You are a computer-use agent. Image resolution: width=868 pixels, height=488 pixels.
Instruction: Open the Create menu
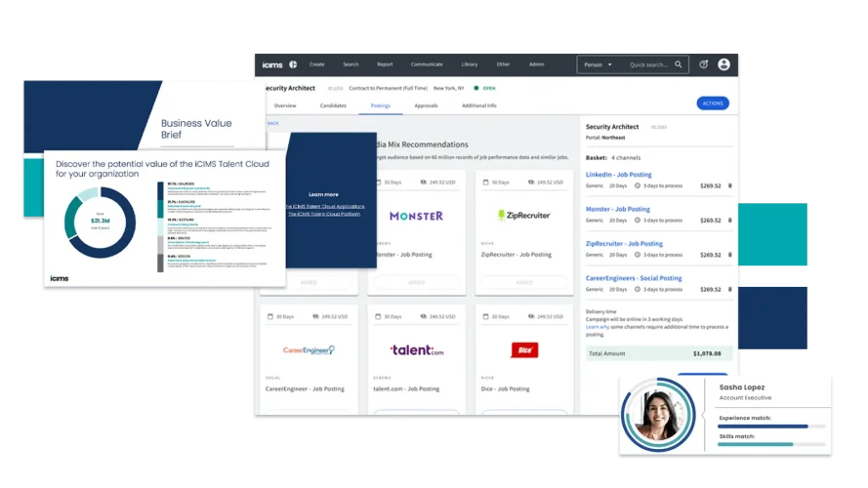coord(316,64)
